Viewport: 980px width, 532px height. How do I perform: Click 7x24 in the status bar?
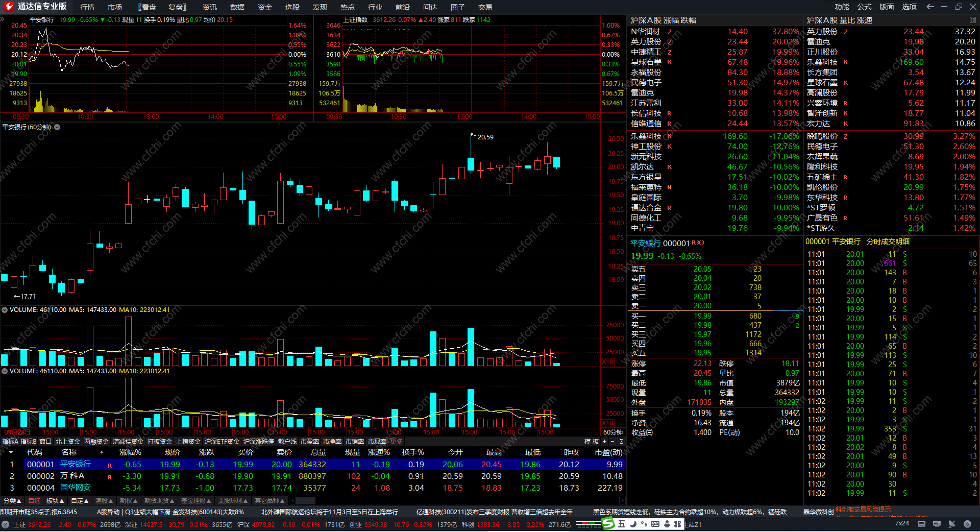(x=902, y=523)
